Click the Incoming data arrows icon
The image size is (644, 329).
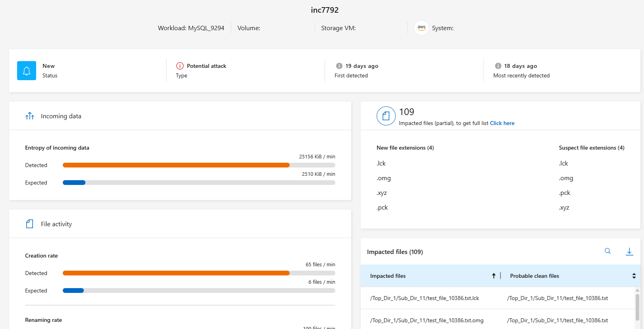coord(30,116)
